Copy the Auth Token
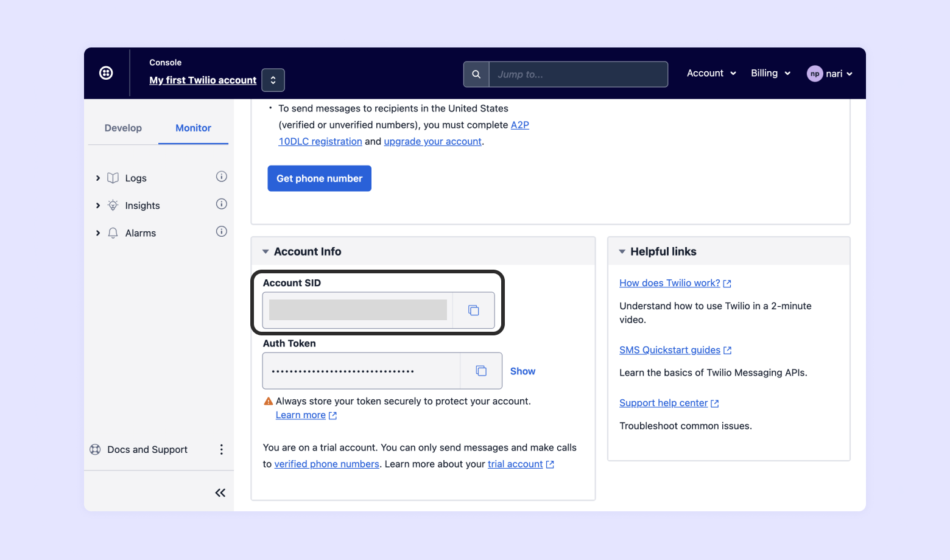 point(481,371)
